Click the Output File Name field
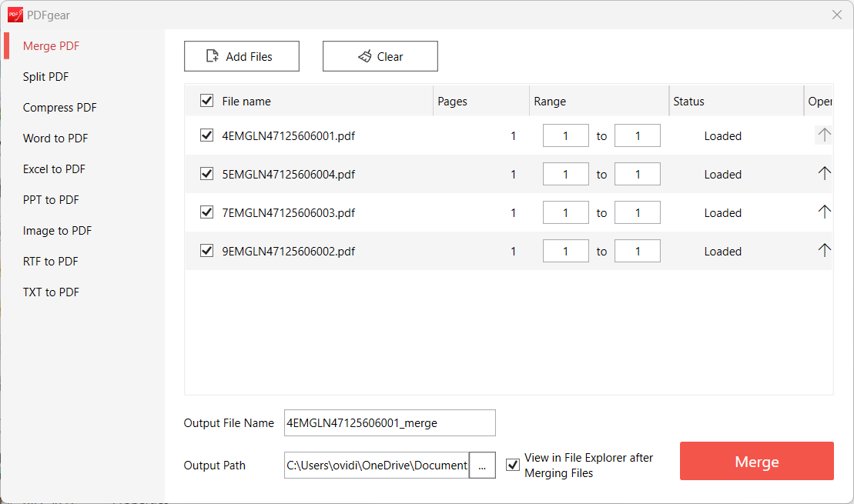Image resolution: width=854 pixels, height=504 pixels. 389,422
